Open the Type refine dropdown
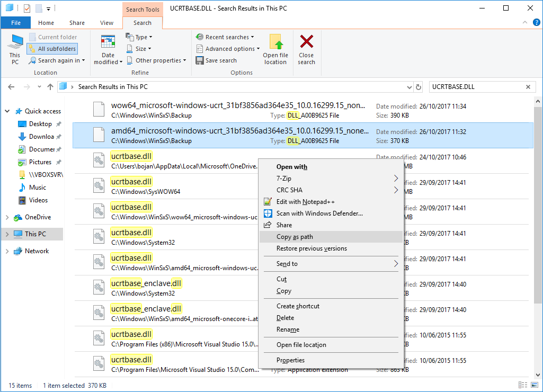 click(x=139, y=37)
